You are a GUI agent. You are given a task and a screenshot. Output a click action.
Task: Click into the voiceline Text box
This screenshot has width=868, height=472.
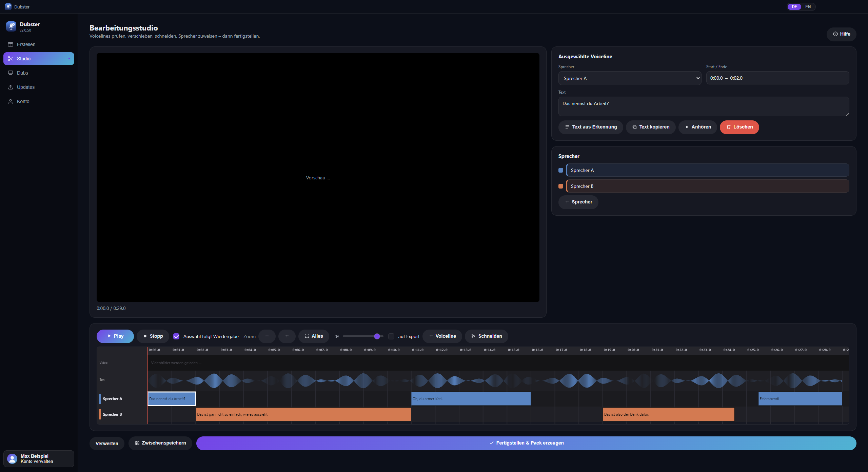pos(704,106)
